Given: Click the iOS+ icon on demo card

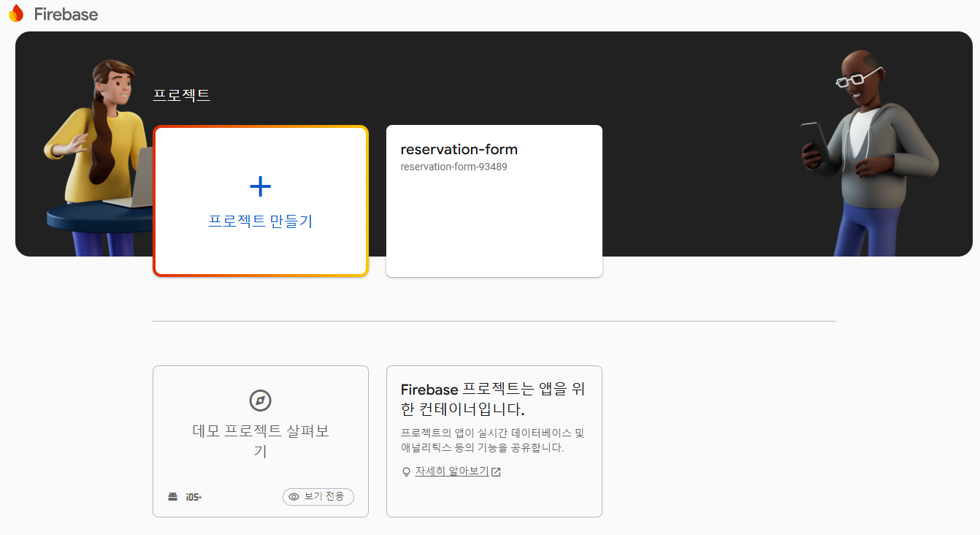Looking at the screenshot, I should (194, 497).
